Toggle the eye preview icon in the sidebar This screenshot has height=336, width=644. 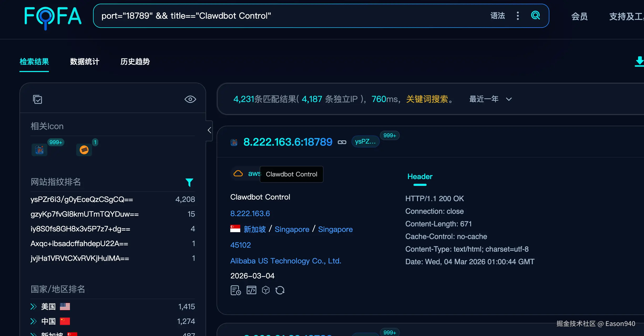pyautogui.click(x=190, y=99)
